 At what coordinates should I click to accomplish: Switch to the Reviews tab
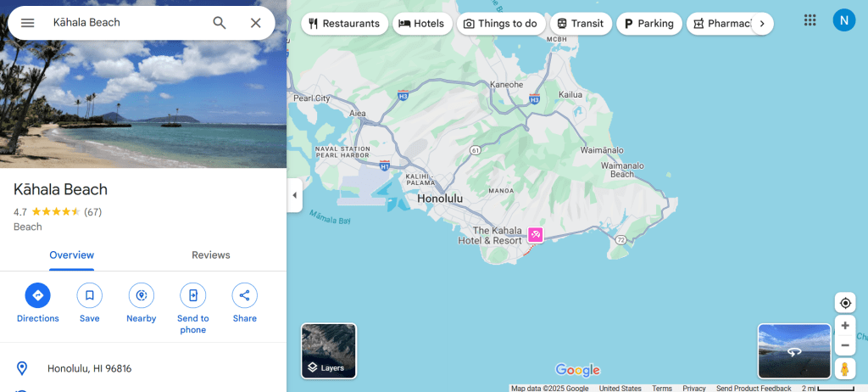tap(211, 255)
